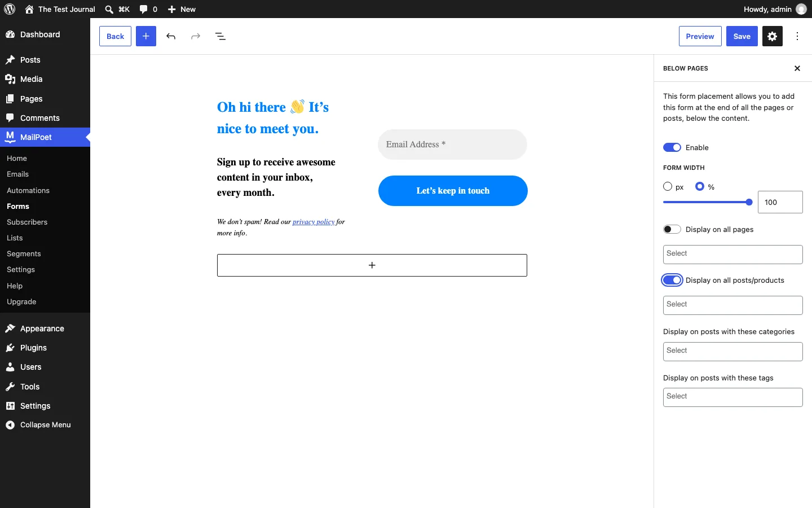This screenshot has height=508, width=812.
Task: Redo the last undone change
Action: [196, 36]
